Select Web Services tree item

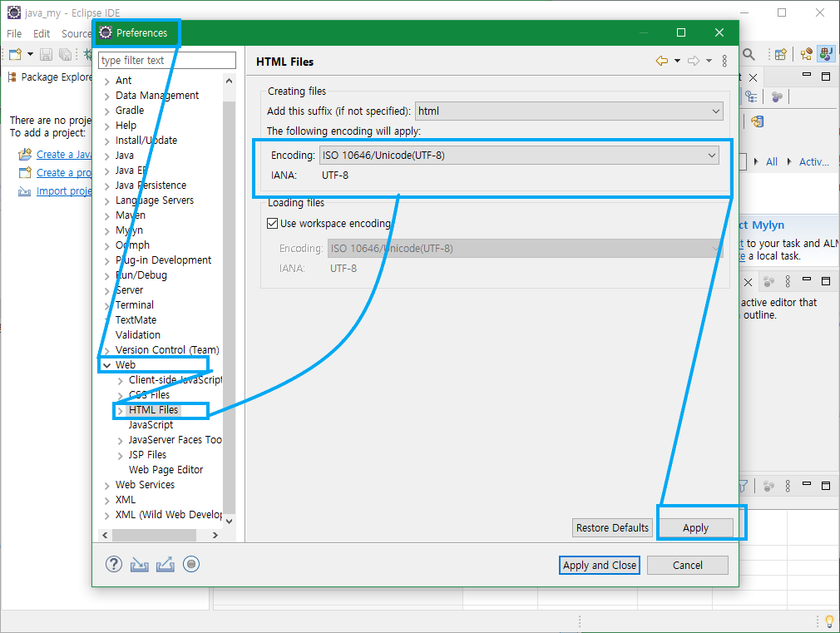pos(145,485)
